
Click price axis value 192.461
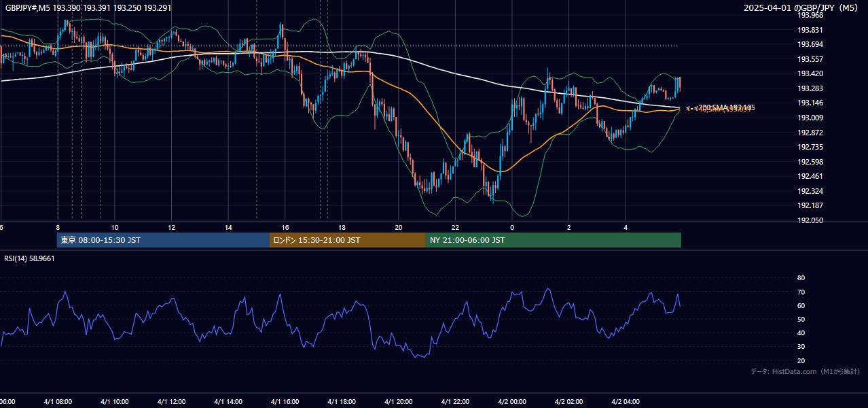click(810, 176)
